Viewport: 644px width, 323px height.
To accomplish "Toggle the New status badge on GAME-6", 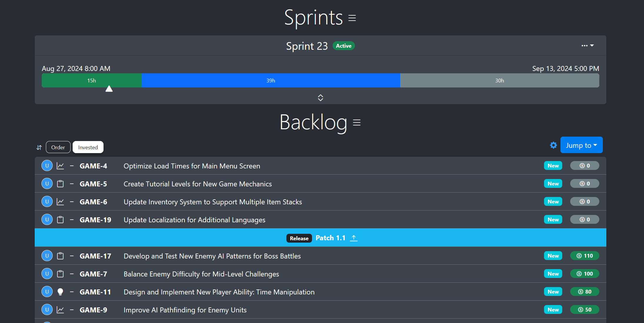I will (x=553, y=201).
